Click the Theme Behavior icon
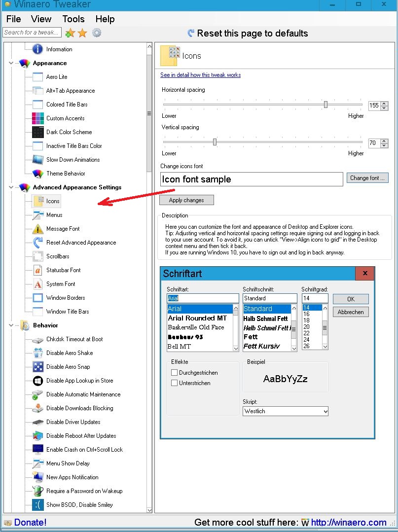Image resolution: width=398 pixels, height=532 pixels. coord(37,174)
